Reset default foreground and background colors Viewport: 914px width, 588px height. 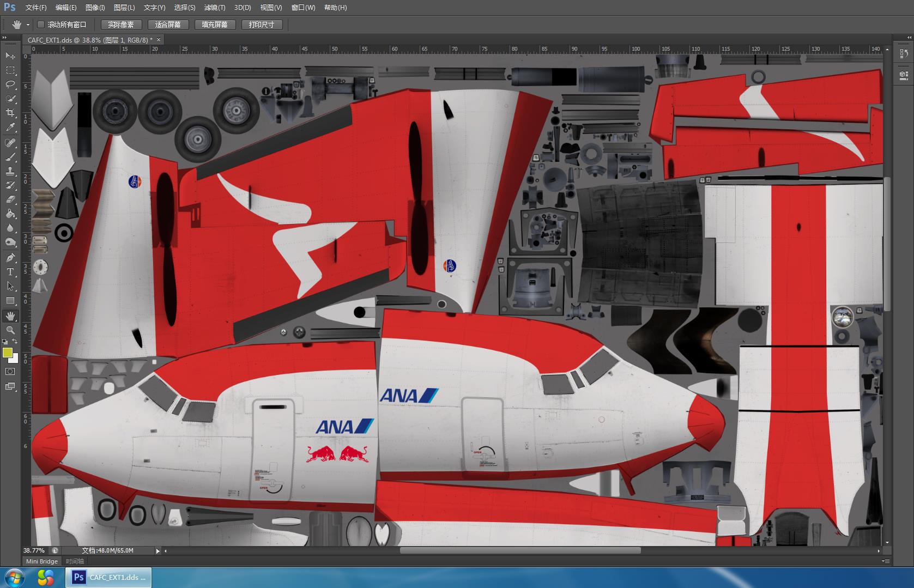click(x=5, y=342)
